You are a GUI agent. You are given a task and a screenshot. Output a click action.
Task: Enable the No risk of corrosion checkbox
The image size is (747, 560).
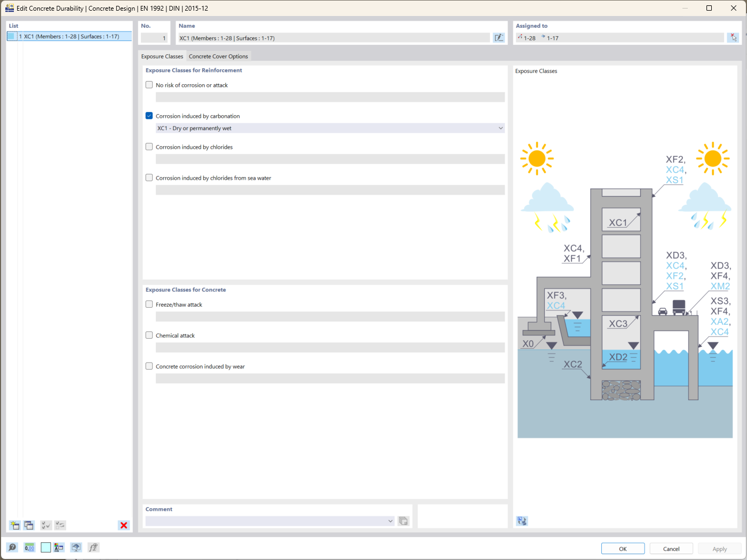point(149,84)
